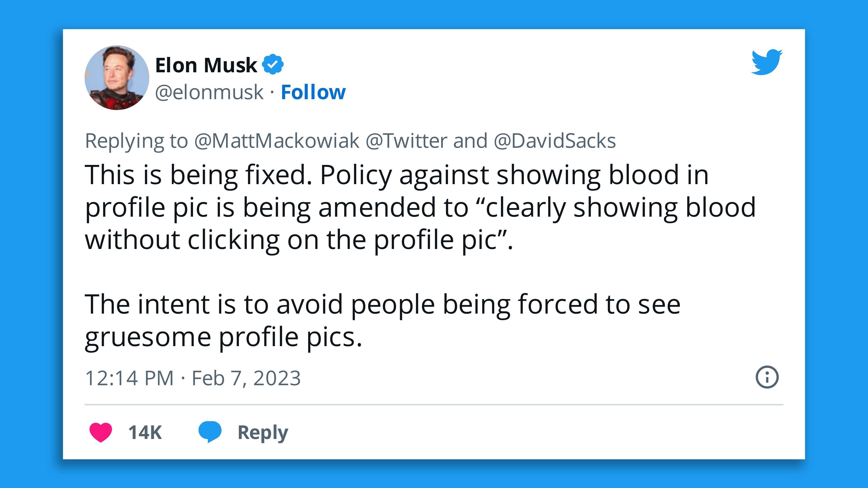Click the Feb 7, 2023 date
Viewport: 868px width, 488px height.
(x=246, y=378)
